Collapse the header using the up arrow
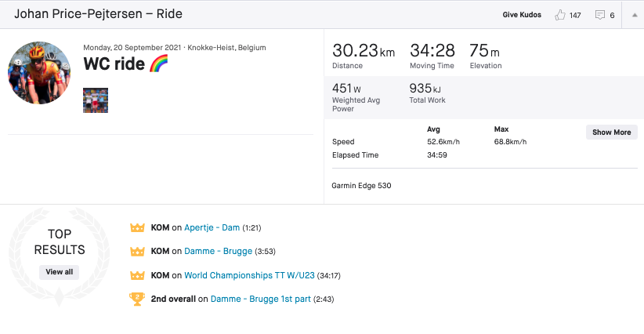 (633, 15)
